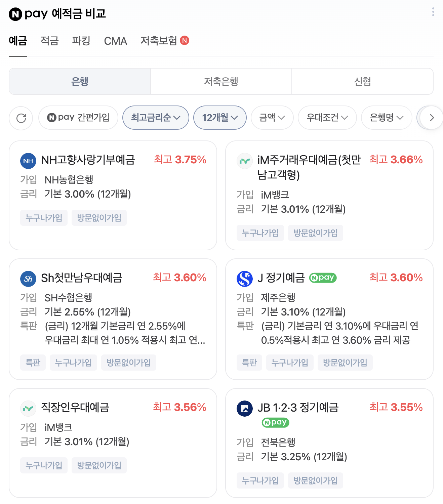Image resolution: width=443 pixels, height=504 pixels.
Task: Click 누구나가입 tag on JB 1·2·3 정기예금 card
Action: click(x=260, y=480)
